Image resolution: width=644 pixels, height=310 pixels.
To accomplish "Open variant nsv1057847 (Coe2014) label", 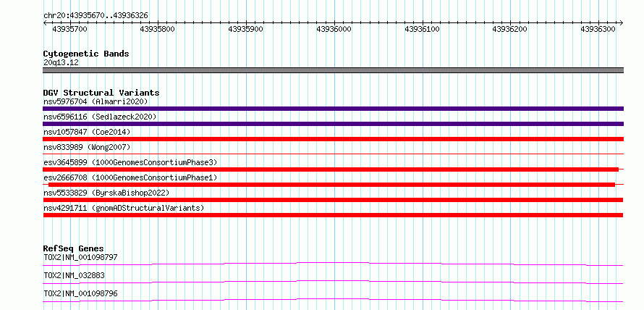I will tap(87, 132).
